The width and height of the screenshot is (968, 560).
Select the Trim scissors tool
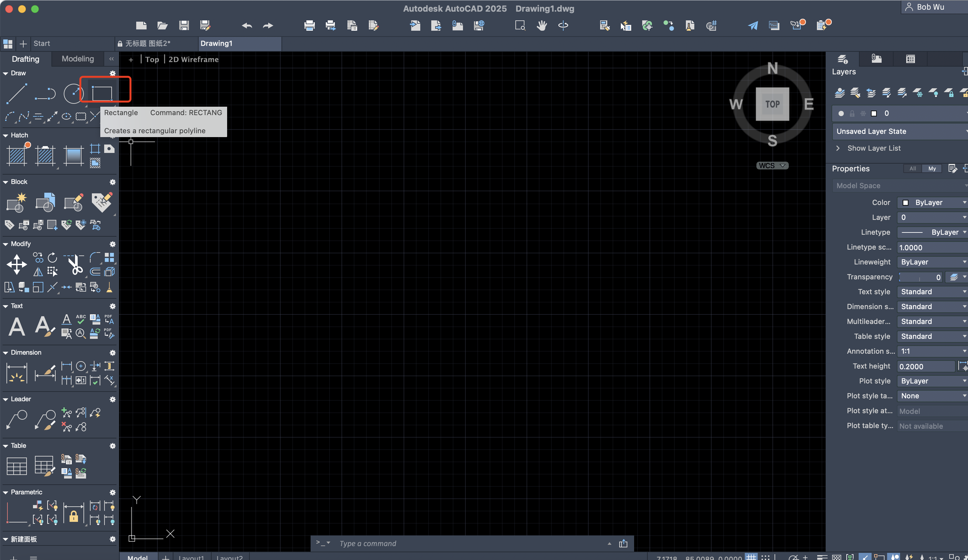click(x=74, y=264)
